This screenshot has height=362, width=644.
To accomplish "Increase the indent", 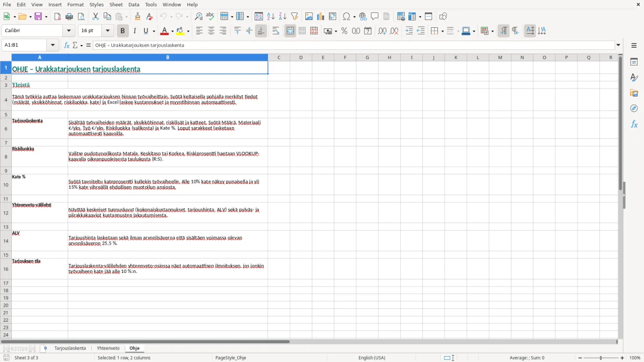I will point(409,31).
